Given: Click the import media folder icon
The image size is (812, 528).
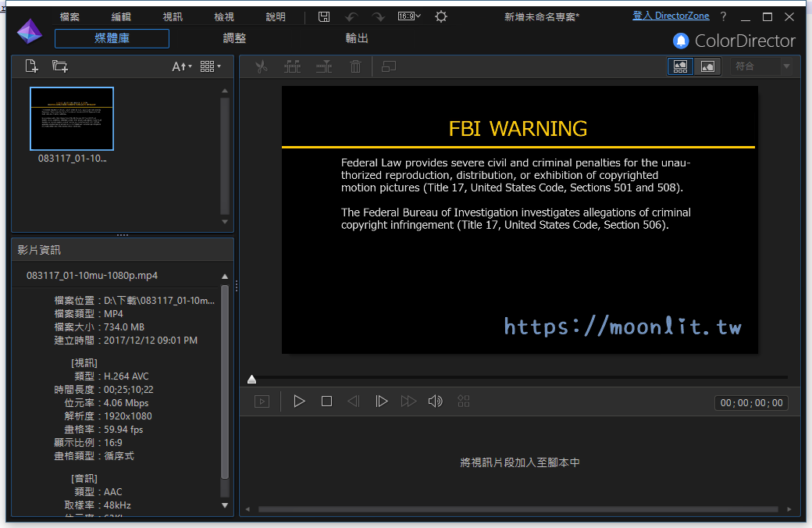Looking at the screenshot, I should [x=60, y=66].
